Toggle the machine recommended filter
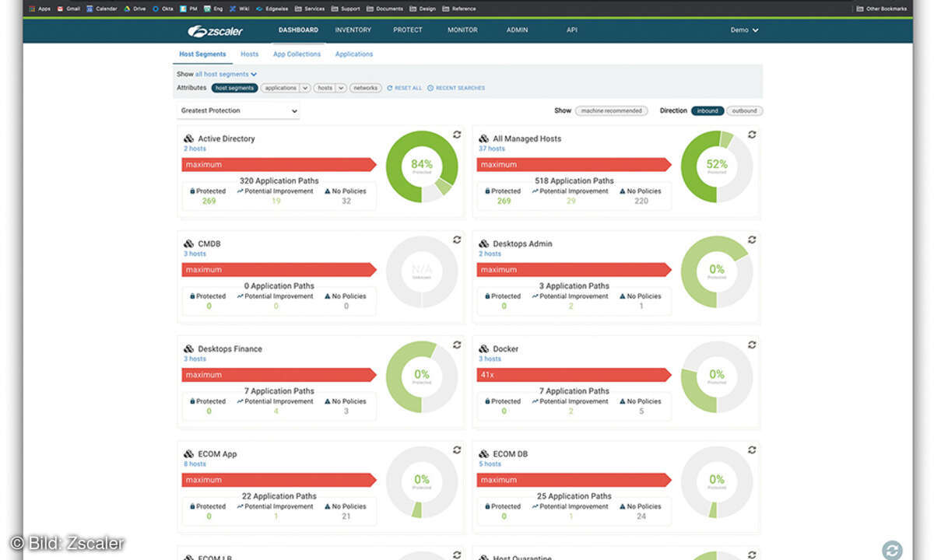Image resolution: width=934 pixels, height=560 pixels. coord(612,110)
